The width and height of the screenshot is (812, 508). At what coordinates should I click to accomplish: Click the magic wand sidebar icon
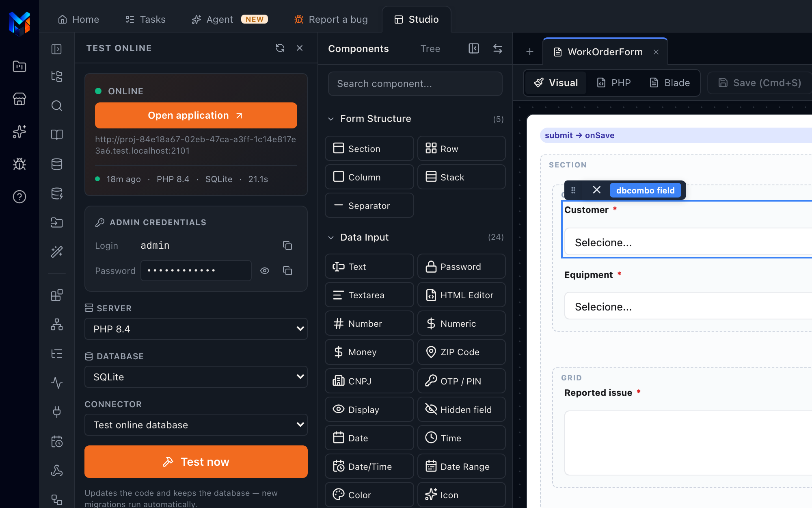pyautogui.click(x=57, y=252)
